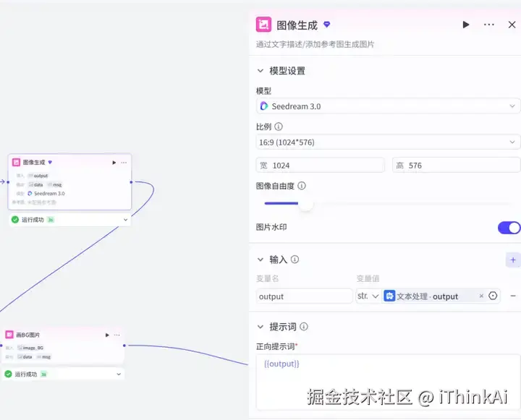Click the info icon next to 比例

coord(279,127)
